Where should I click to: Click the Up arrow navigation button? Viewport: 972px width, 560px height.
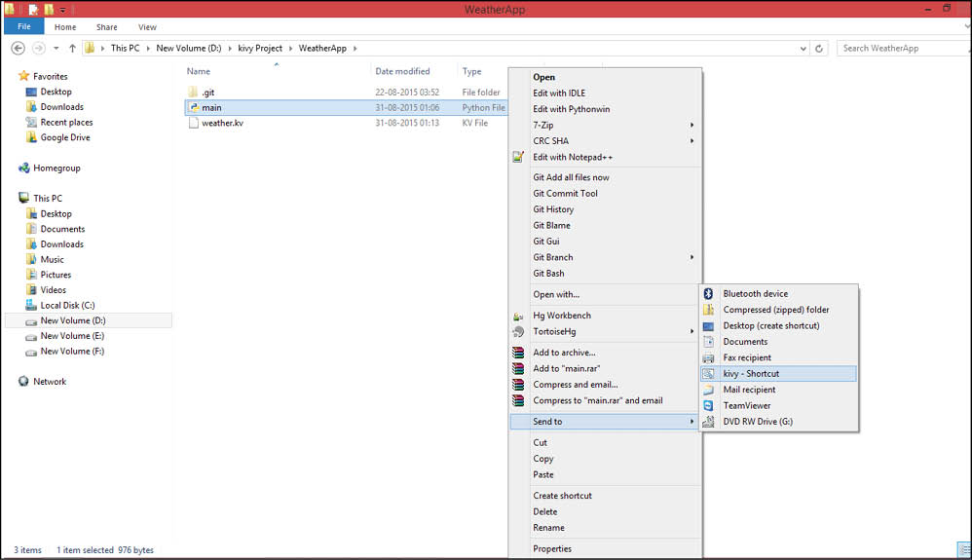point(72,48)
